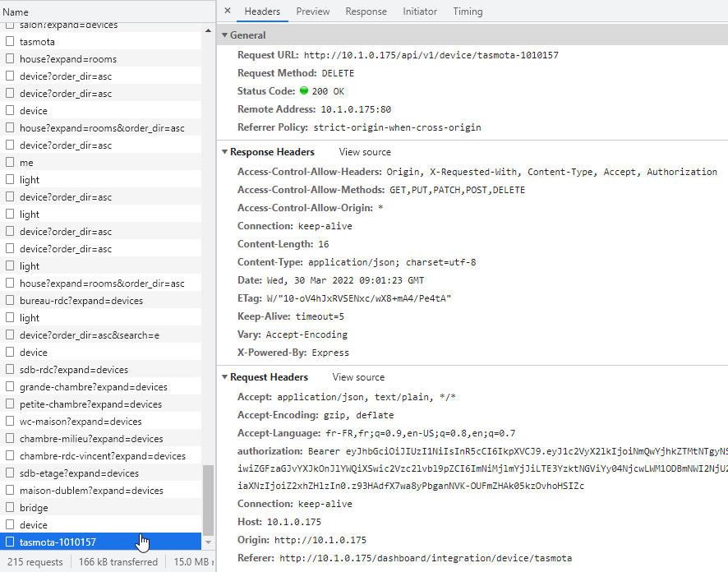The width and height of the screenshot is (728, 572).
Task: Switch to the Headers tab
Action: coord(262,12)
